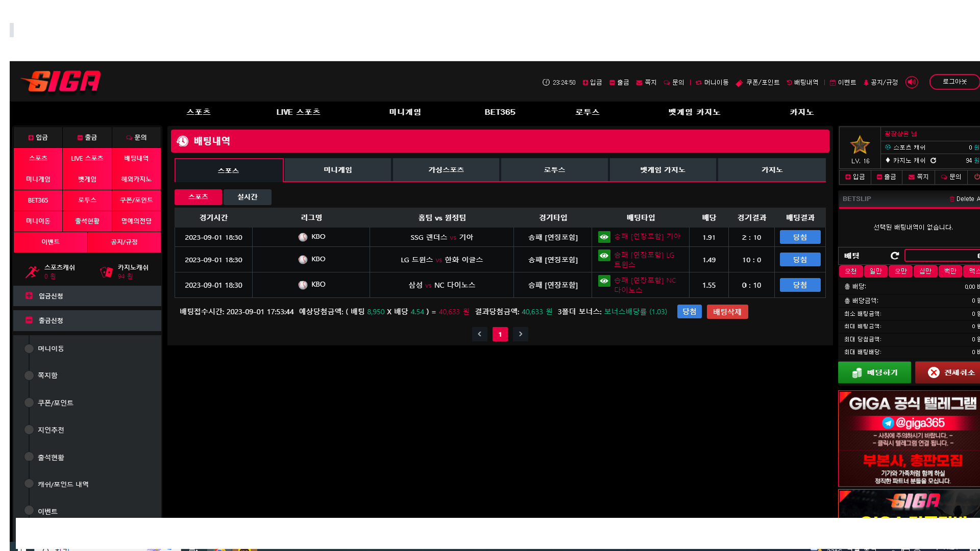Open 쿠폰/포인트 in top header bar

[758, 82]
